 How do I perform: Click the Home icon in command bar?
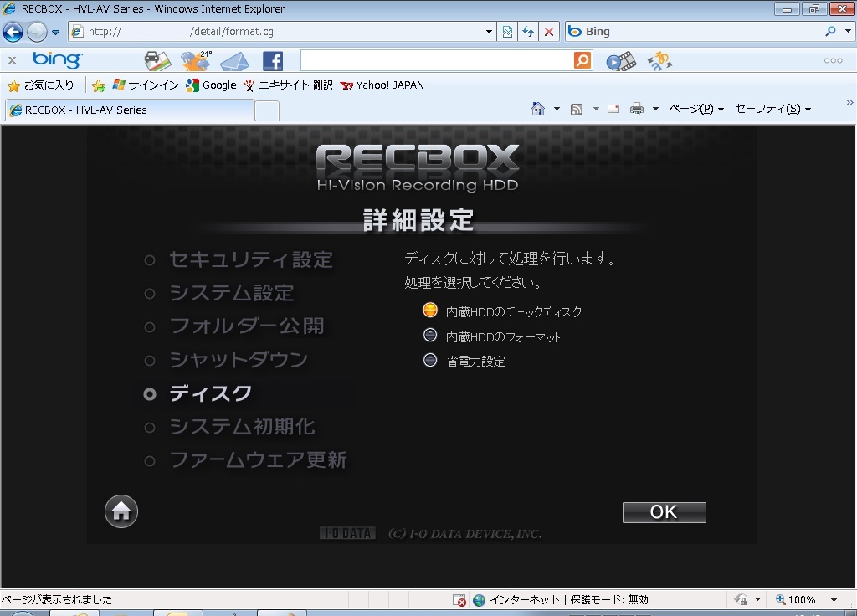(538, 109)
